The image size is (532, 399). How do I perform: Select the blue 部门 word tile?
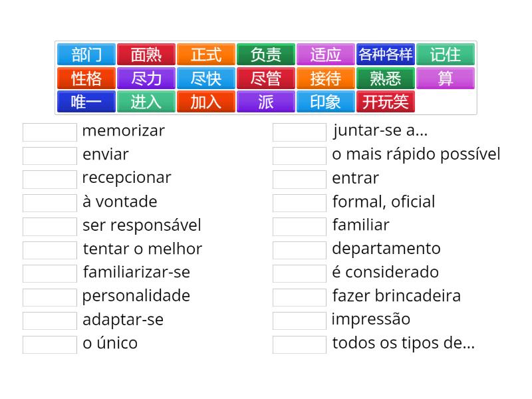coord(86,55)
